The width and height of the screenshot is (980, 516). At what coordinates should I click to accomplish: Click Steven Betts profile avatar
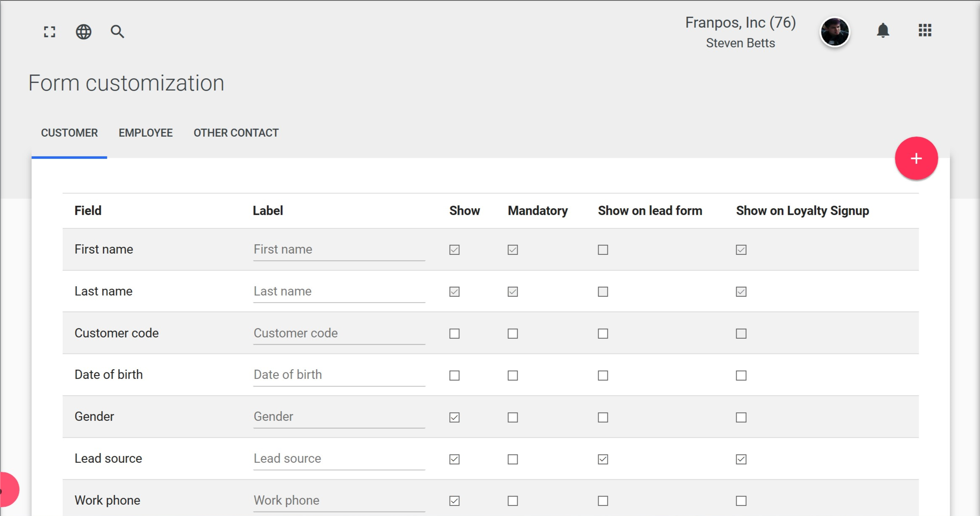coord(834,32)
